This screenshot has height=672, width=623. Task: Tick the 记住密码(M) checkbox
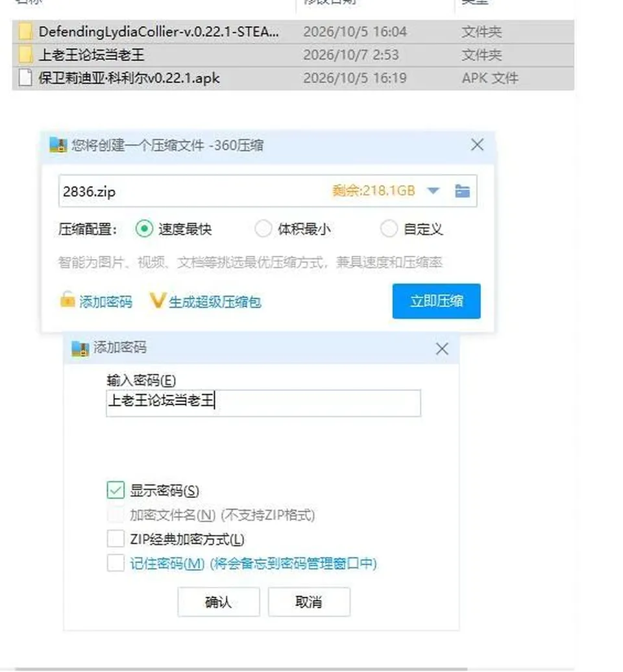pos(116,563)
